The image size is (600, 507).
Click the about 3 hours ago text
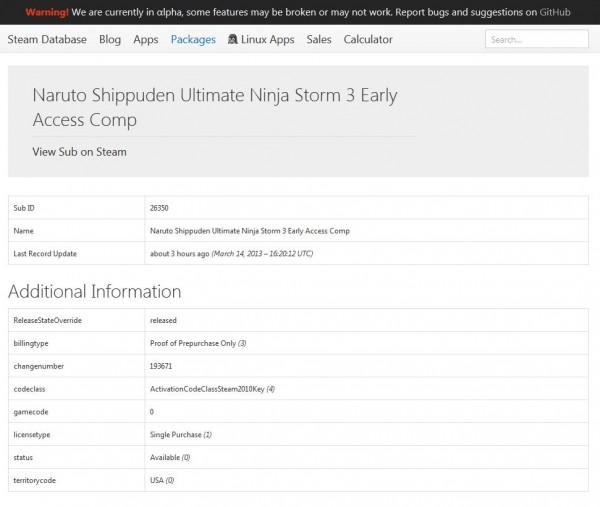click(179, 254)
